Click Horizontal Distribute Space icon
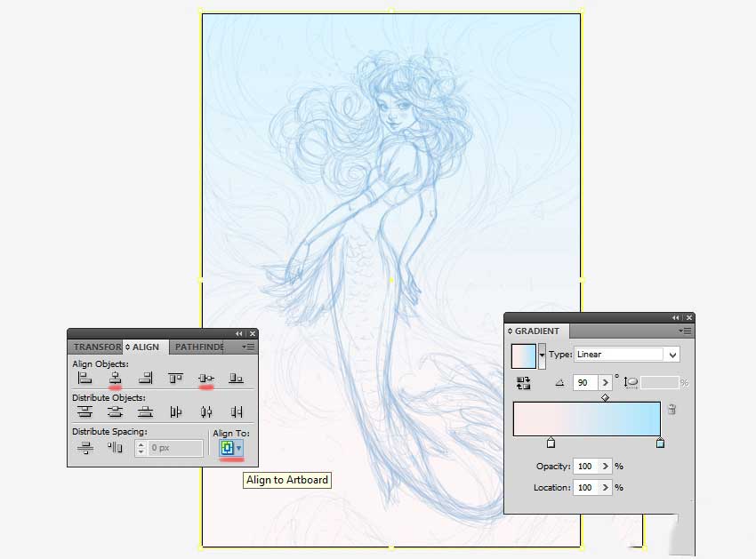 [115, 448]
